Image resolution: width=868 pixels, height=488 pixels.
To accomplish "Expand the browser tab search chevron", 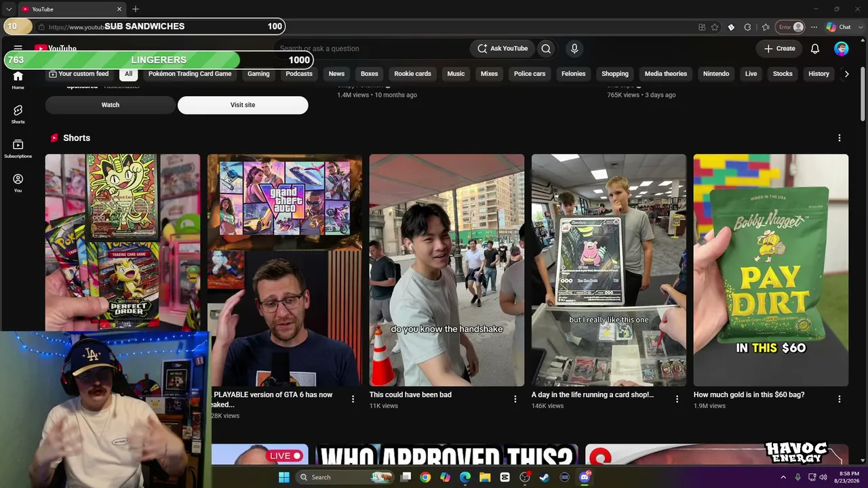I will [9, 9].
